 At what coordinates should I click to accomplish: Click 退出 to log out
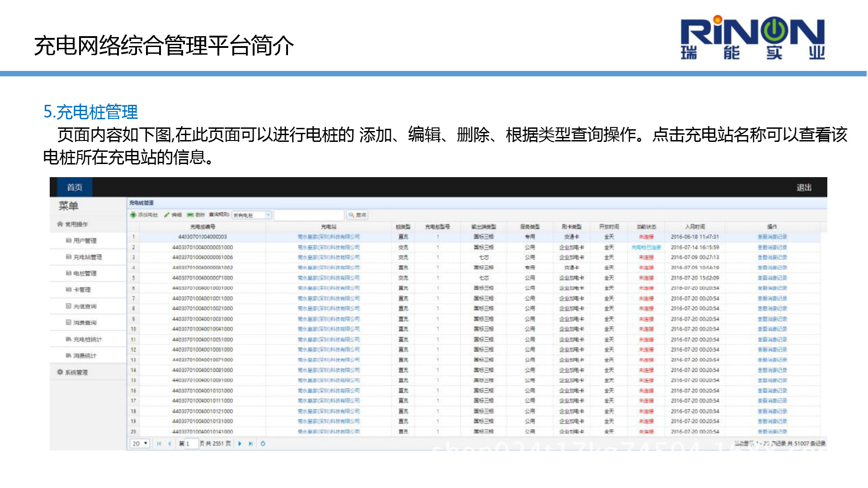(803, 188)
